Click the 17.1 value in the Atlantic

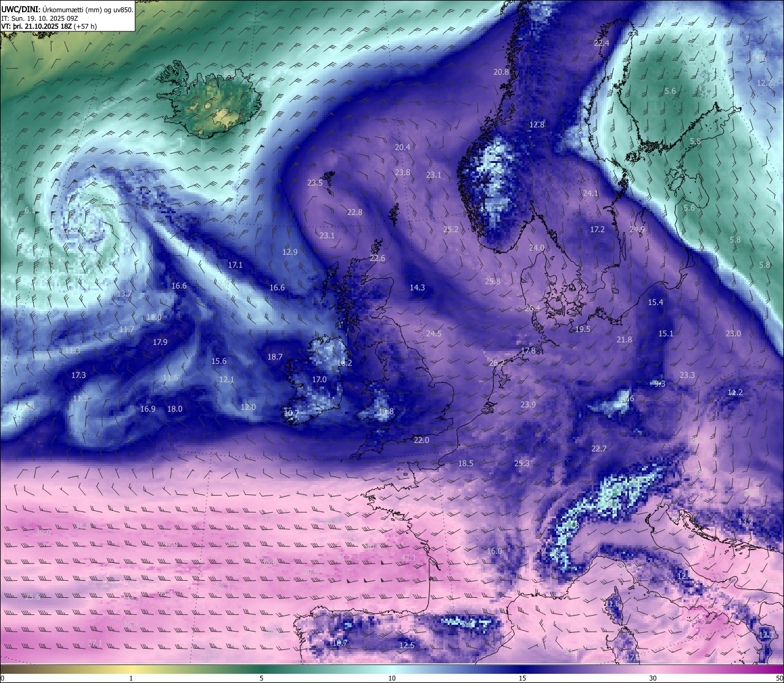[235, 265]
